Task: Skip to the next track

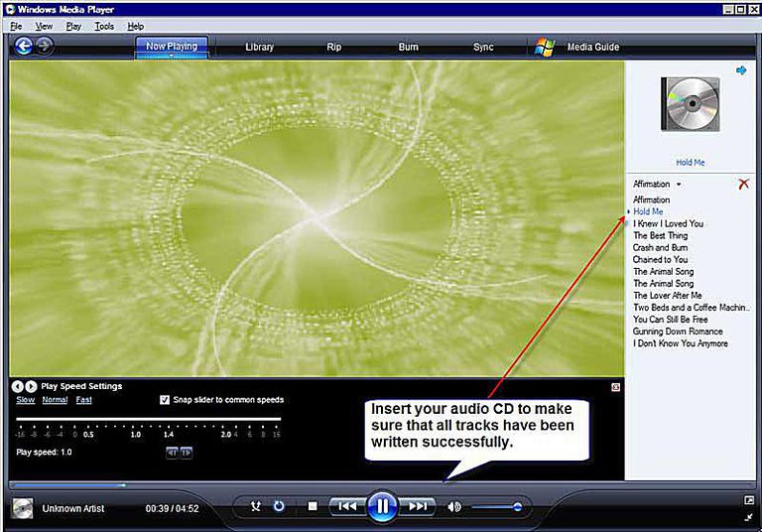Action: (418, 506)
